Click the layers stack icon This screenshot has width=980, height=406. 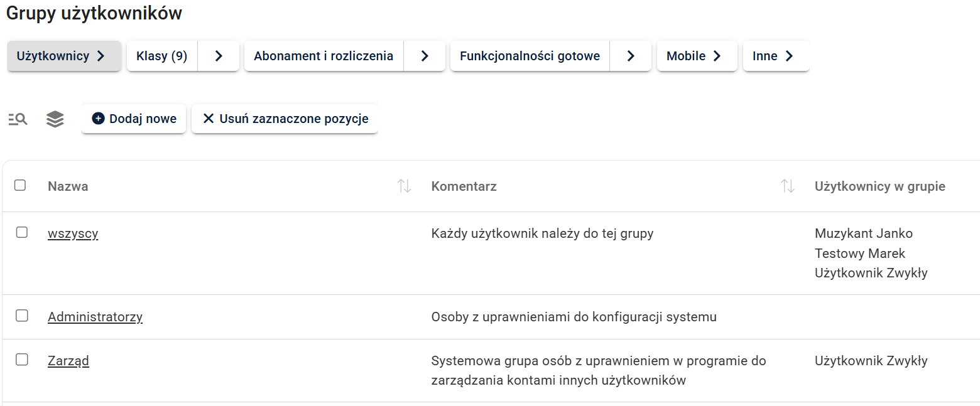pyautogui.click(x=55, y=119)
